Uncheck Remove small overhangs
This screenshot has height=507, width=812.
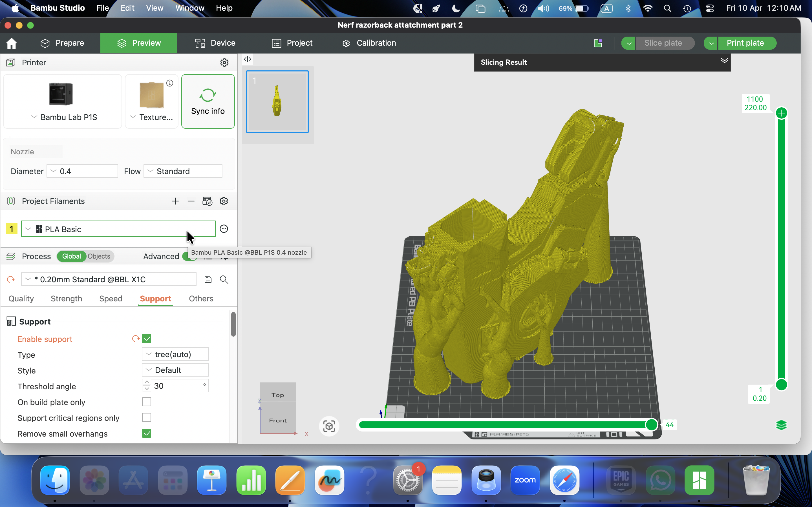click(147, 433)
